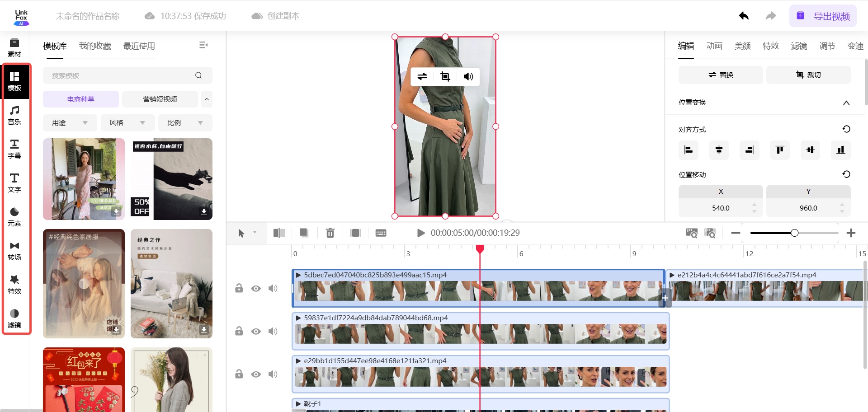This screenshot has width=868, height=412.
Task: Open the 元素 elements panel
Action: [x=14, y=217]
